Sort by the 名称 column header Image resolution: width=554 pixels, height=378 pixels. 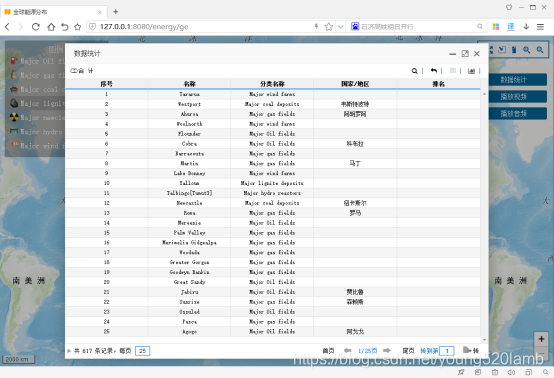[189, 84]
